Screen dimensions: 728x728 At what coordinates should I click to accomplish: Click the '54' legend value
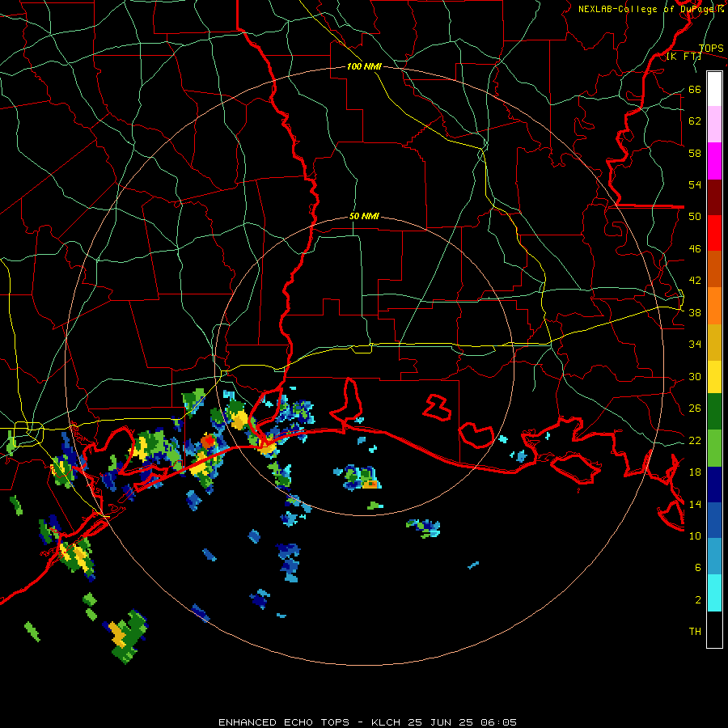tap(695, 185)
